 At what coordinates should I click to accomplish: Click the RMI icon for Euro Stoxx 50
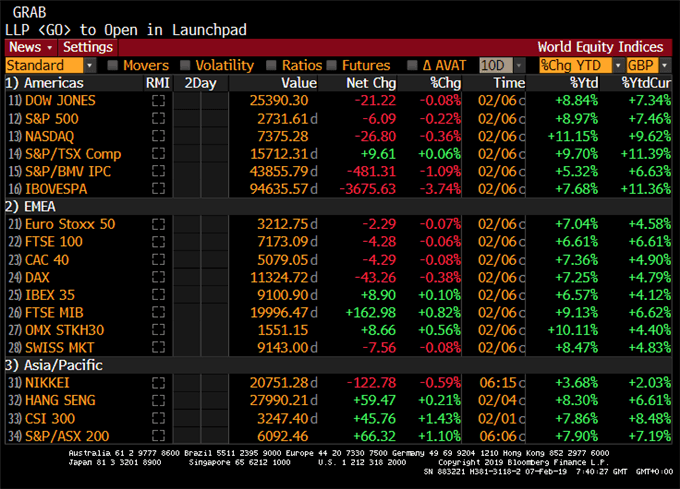[x=158, y=224]
